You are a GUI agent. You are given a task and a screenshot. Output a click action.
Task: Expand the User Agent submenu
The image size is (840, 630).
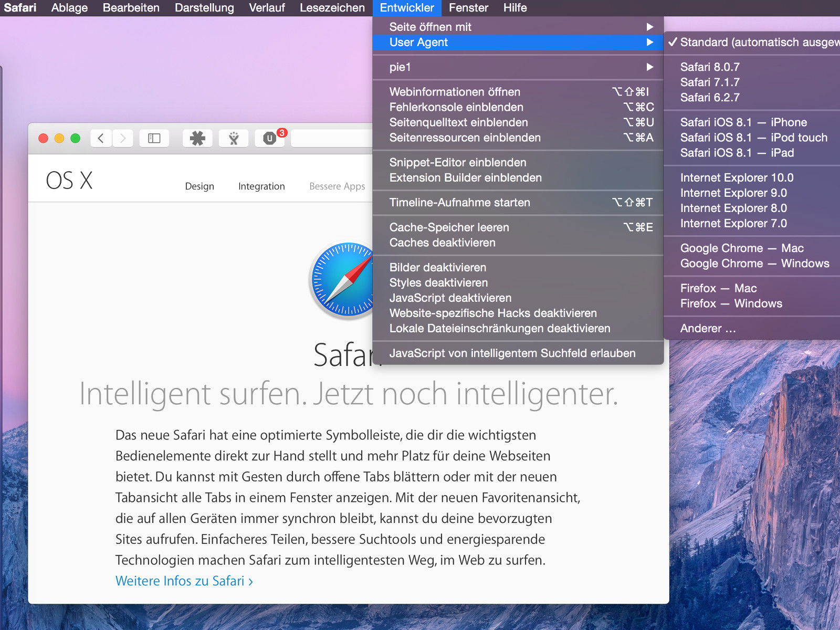click(x=518, y=43)
